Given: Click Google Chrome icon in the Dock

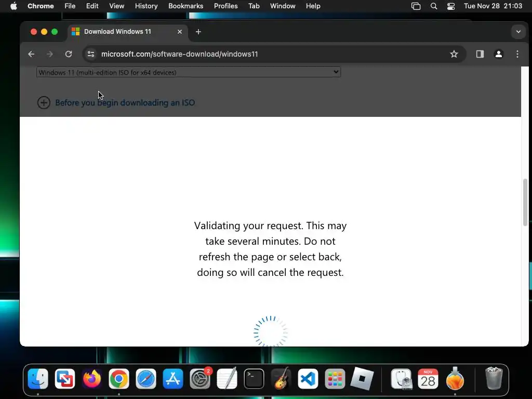Looking at the screenshot, I should (119, 379).
